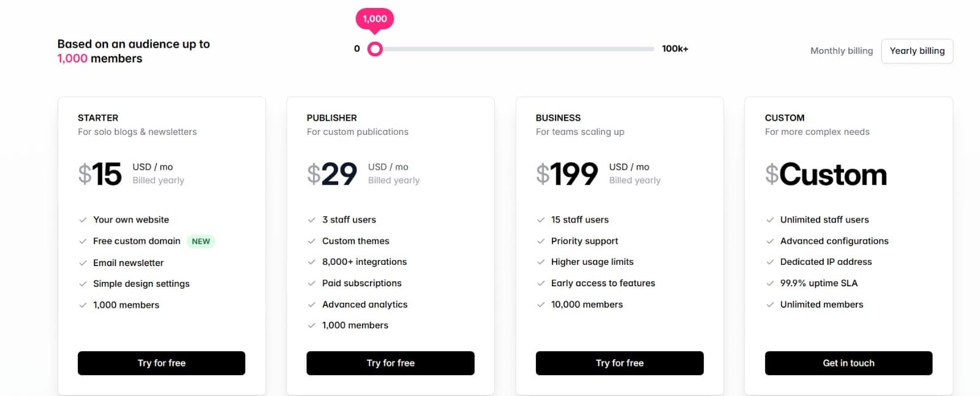Click Try for free under STARTER plan
The width and height of the screenshot is (980, 396).
tap(161, 362)
